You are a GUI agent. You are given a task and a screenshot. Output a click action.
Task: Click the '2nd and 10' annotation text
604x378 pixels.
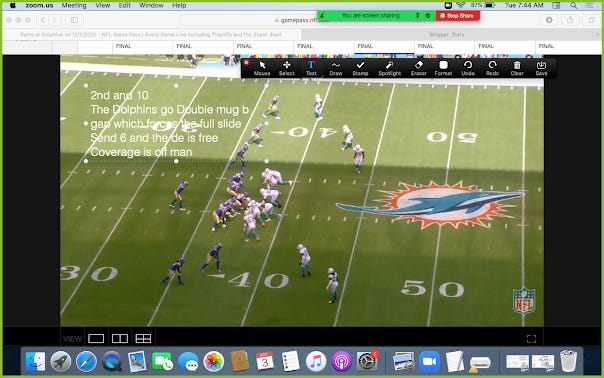(x=119, y=95)
